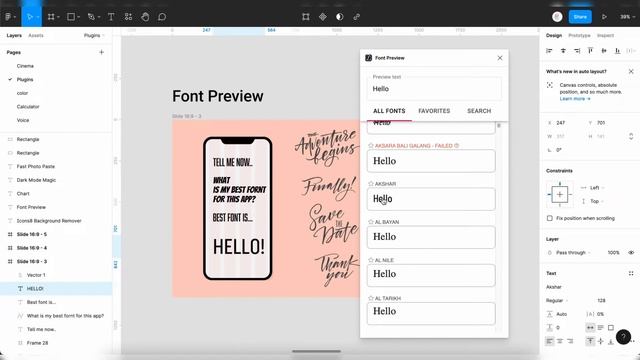Favorite the AL NILE font star
640x360 pixels.
pos(371,260)
